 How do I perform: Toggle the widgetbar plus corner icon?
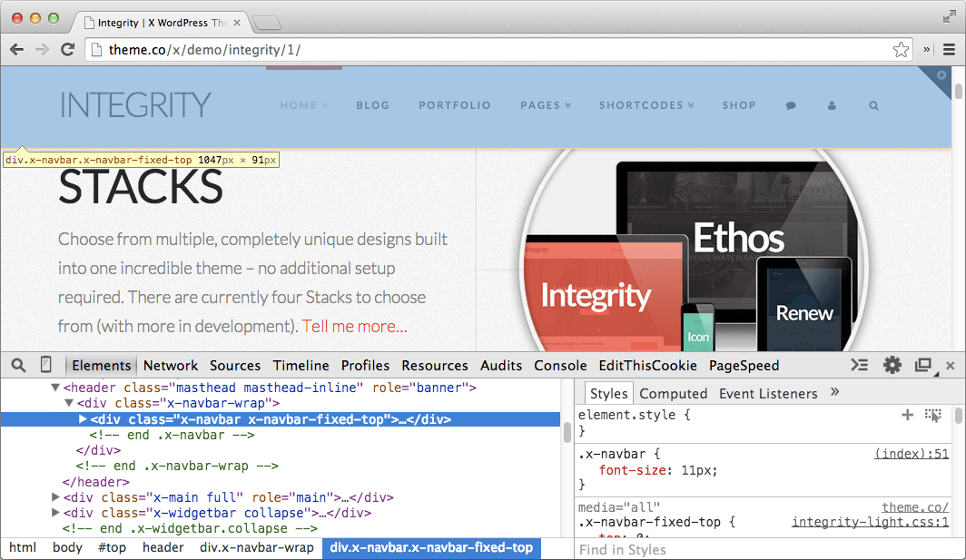941,75
